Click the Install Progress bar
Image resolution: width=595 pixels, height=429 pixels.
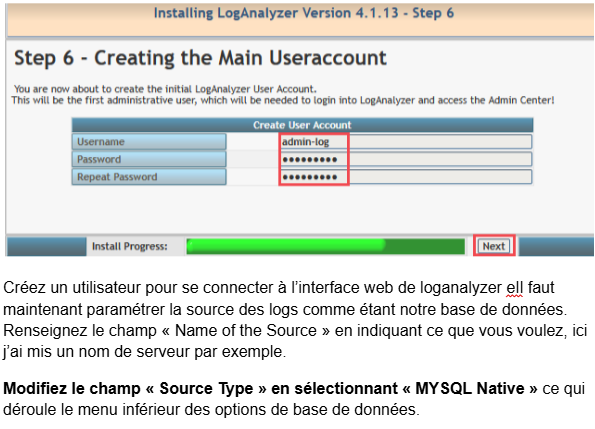[x=326, y=246]
